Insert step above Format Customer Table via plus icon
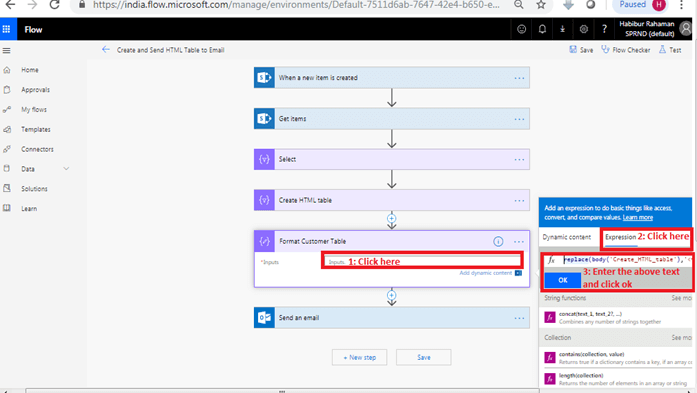Viewport: 697px width, 393px height. click(391, 218)
